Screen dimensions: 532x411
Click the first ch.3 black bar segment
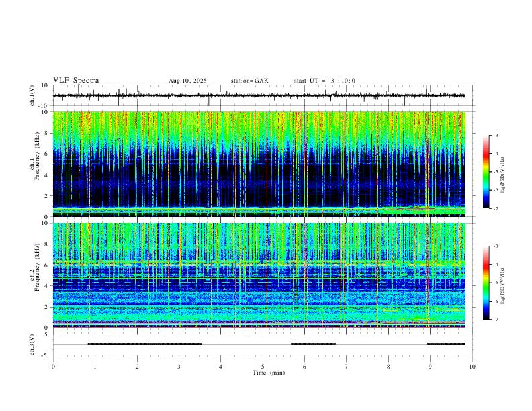pyautogui.click(x=144, y=344)
